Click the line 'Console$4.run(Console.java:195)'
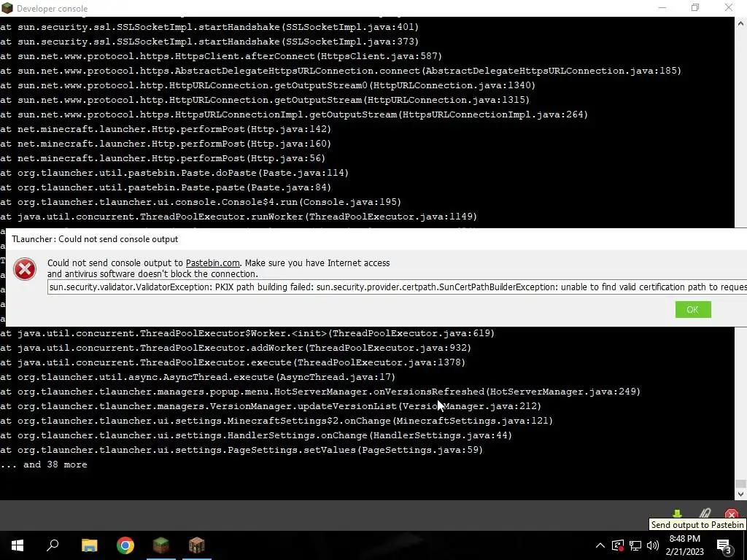Image resolution: width=747 pixels, height=560 pixels. (x=201, y=202)
